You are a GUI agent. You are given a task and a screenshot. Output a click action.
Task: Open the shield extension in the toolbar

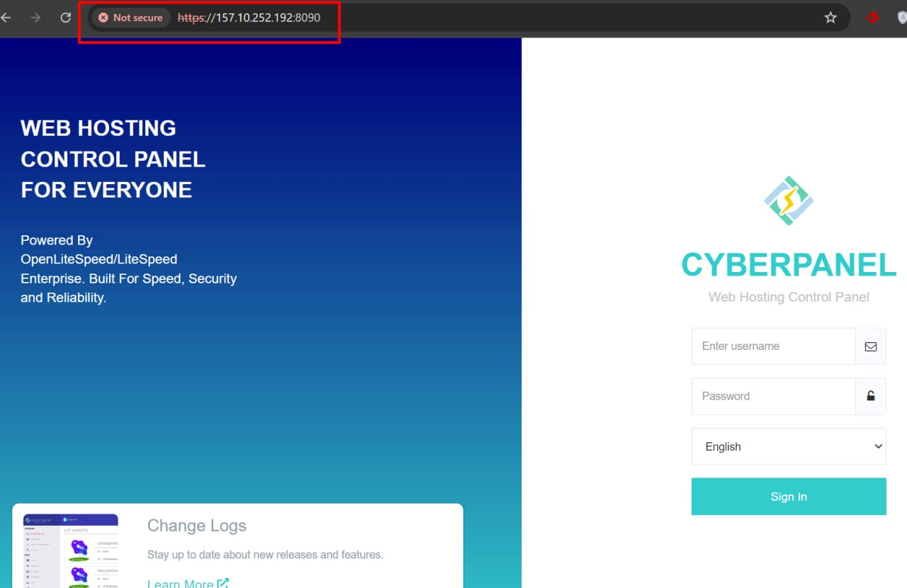coord(901,18)
